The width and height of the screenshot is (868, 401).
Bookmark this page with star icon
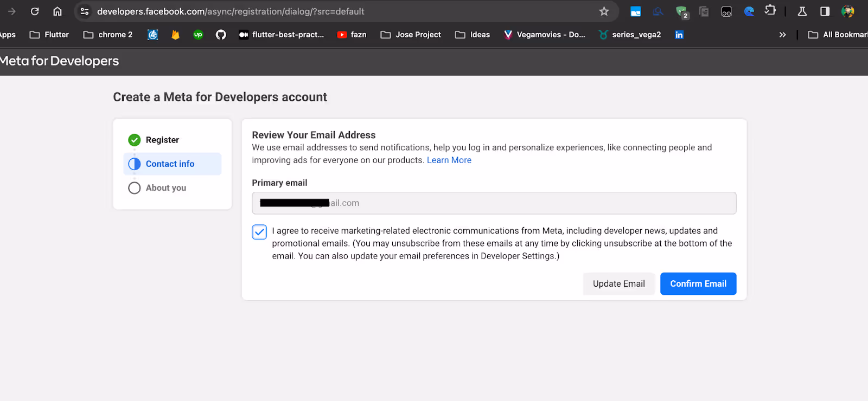coord(604,11)
